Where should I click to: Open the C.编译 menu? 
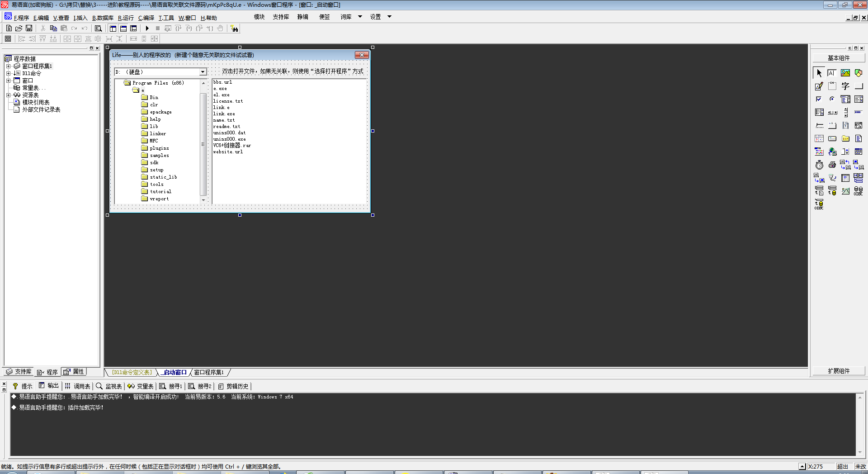point(146,18)
